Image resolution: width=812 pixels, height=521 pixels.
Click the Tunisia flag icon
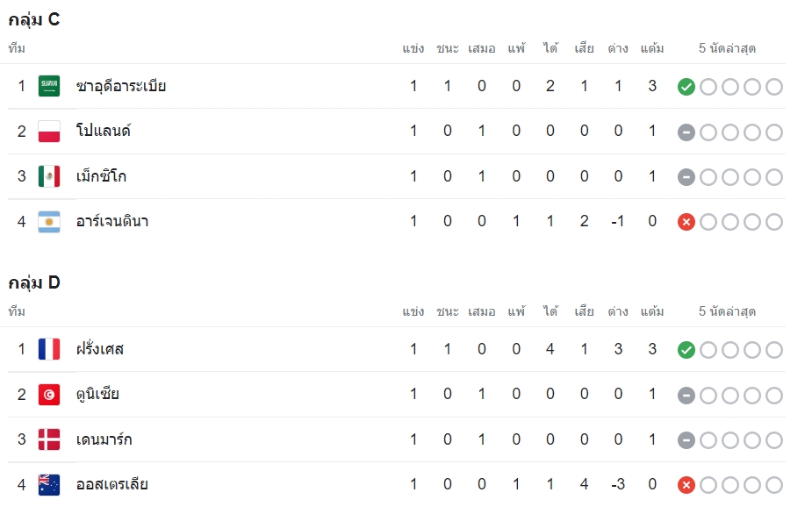click(x=49, y=395)
